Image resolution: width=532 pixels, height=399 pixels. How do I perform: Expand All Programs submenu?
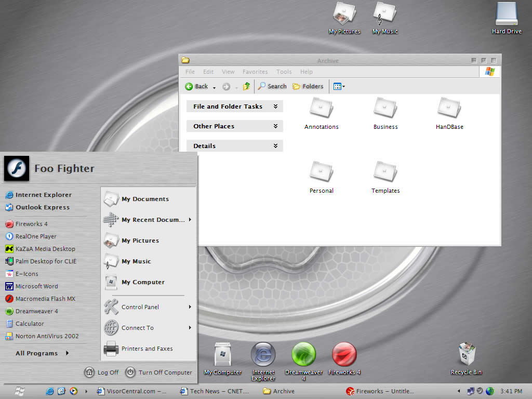click(42, 353)
